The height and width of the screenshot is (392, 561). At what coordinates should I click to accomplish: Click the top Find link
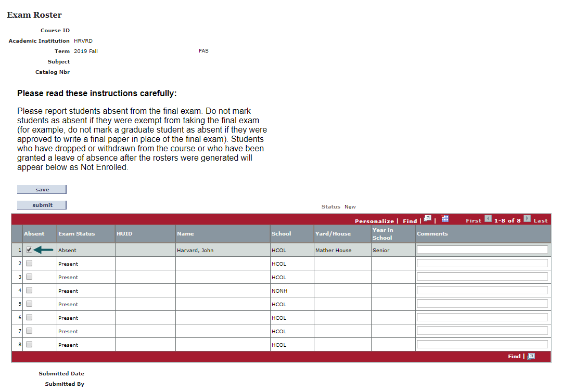pyautogui.click(x=410, y=220)
